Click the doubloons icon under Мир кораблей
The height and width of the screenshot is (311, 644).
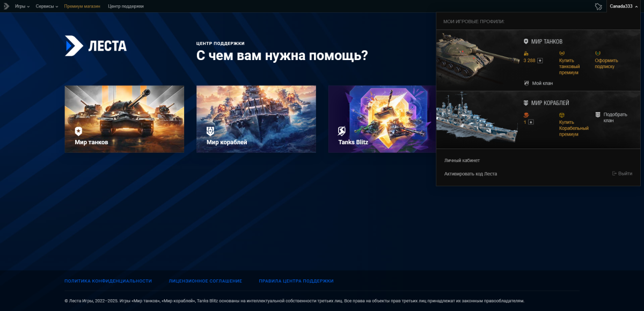(x=526, y=115)
